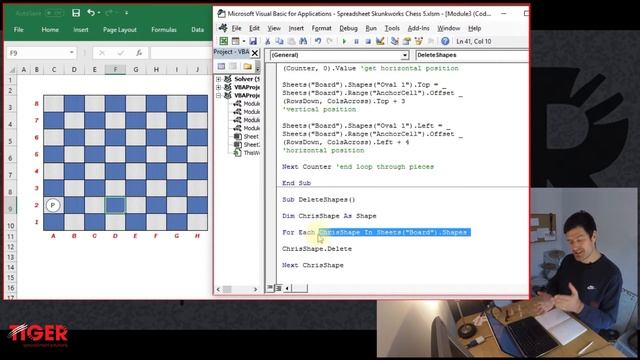Open the Object Browser toolbar icon
This screenshot has height=360, width=640.
[418, 41]
